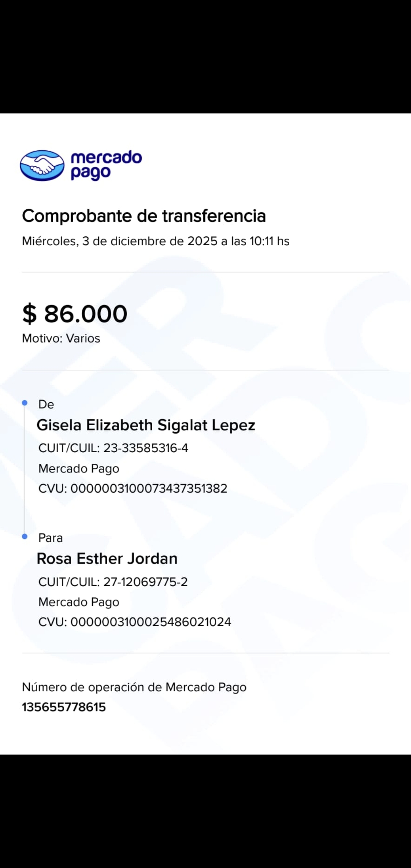
Task: Click 'Mercado Pago' under the recipient's CUIT
Action: click(x=79, y=602)
